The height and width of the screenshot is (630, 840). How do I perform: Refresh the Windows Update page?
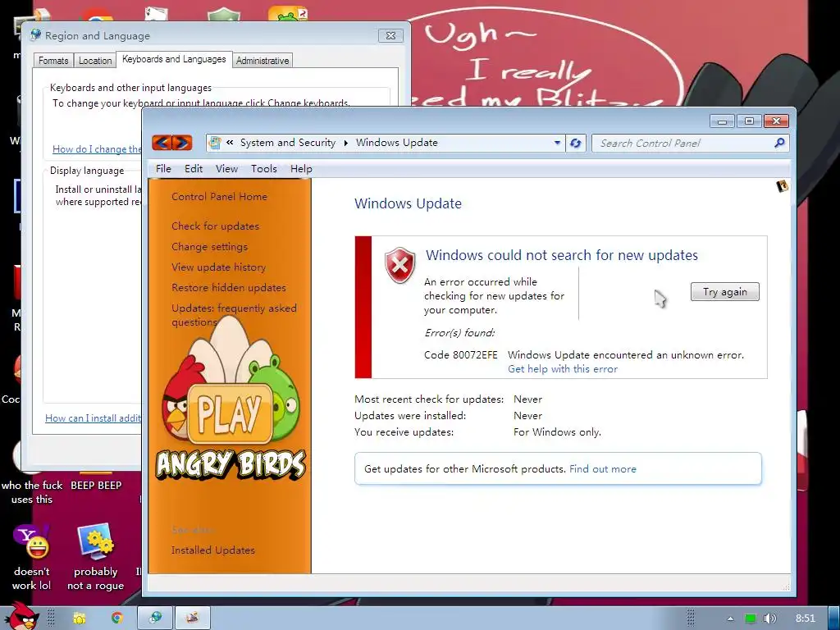pyautogui.click(x=576, y=143)
